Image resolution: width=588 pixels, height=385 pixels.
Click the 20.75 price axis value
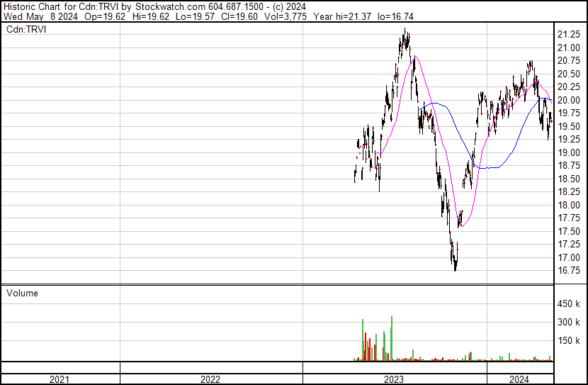569,61
